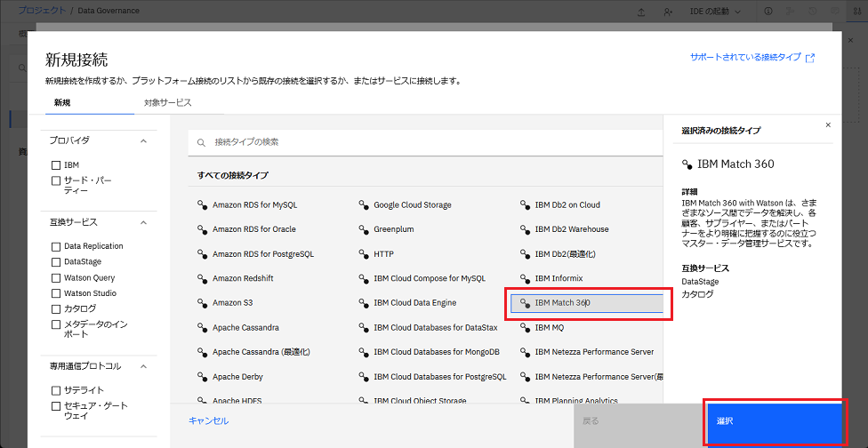
Task: Select IBM Planning Analytics entry
Action: (576, 400)
